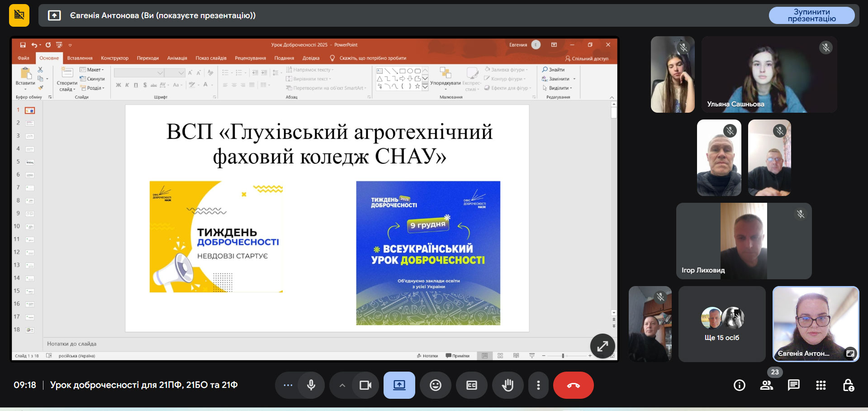Save the presentation with the floppy disk icon
This screenshot has height=411, width=868.
click(x=23, y=45)
